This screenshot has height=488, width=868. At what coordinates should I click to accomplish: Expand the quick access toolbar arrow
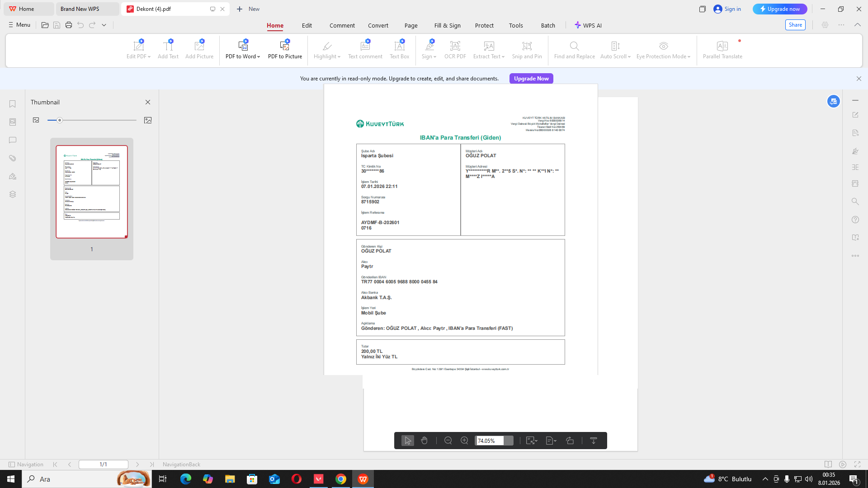[x=104, y=25]
